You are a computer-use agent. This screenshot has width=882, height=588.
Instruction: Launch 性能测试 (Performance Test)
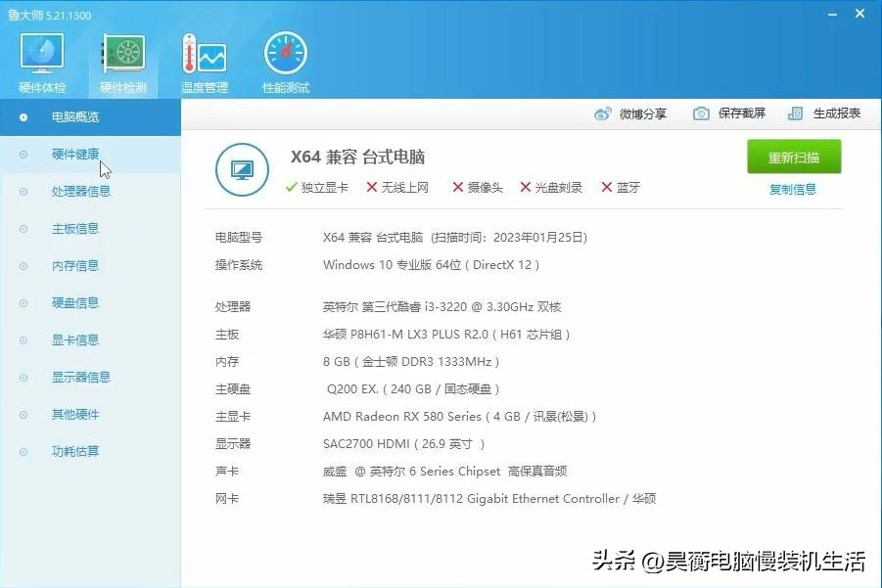(284, 59)
